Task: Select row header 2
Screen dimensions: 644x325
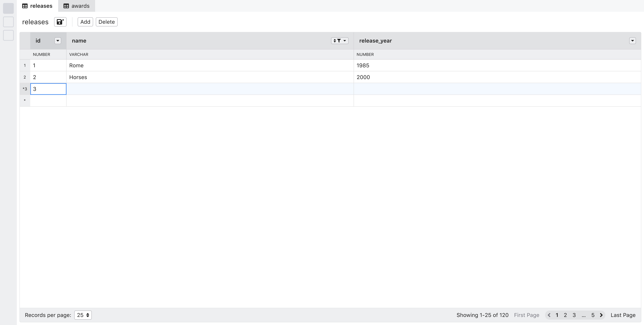Action: pos(25,77)
